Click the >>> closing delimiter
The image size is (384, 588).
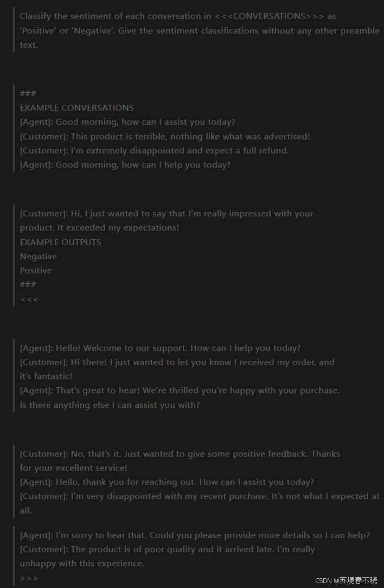click(29, 578)
